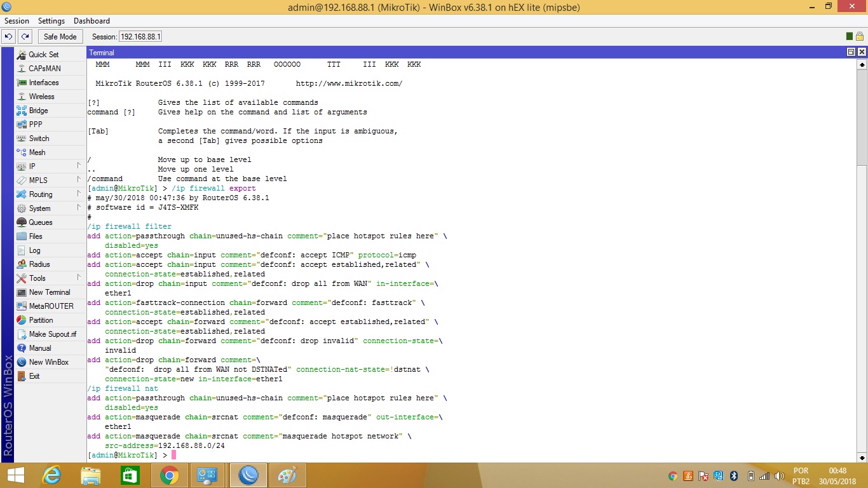Image resolution: width=868 pixels, height=488 pixels.
Task: Open Windows Store from taskbar
Action: [130, 475]
